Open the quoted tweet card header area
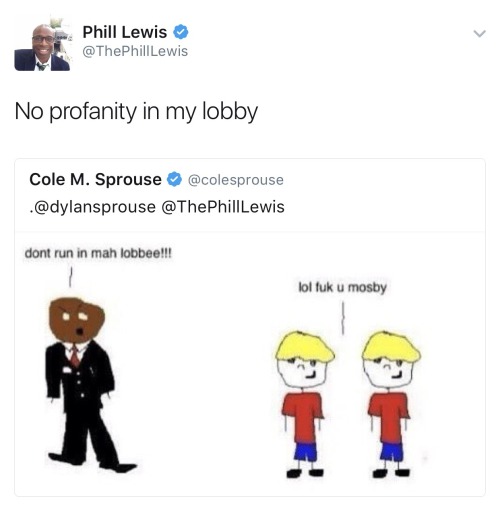500x511 pixels. [x=250, y=195]
